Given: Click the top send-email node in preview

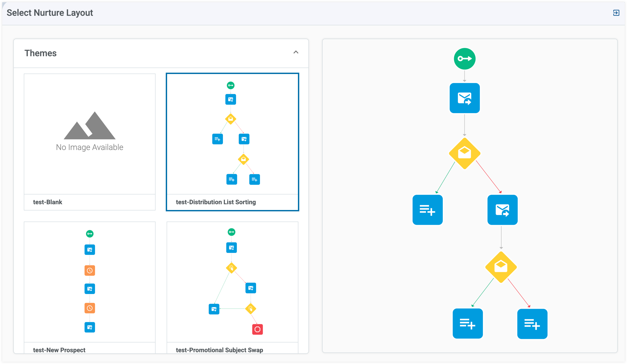Looking at the screenshot, I should point(464,98).
